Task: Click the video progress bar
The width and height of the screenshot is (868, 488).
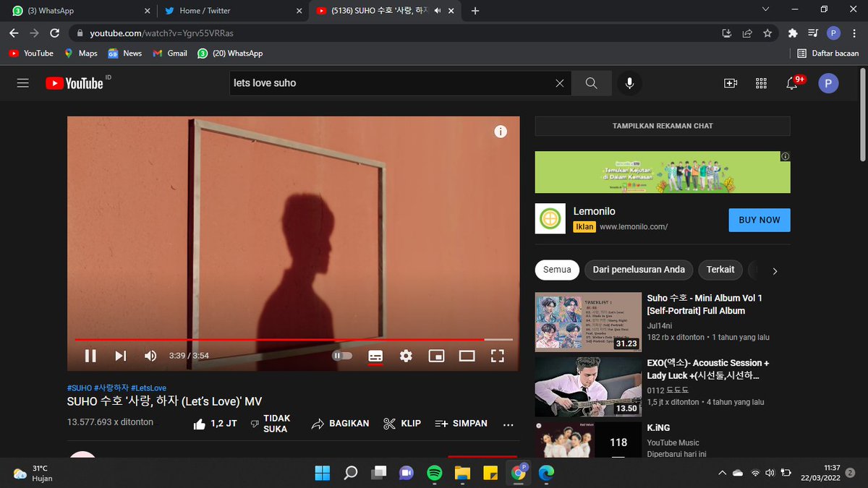Action: point(294,339)
